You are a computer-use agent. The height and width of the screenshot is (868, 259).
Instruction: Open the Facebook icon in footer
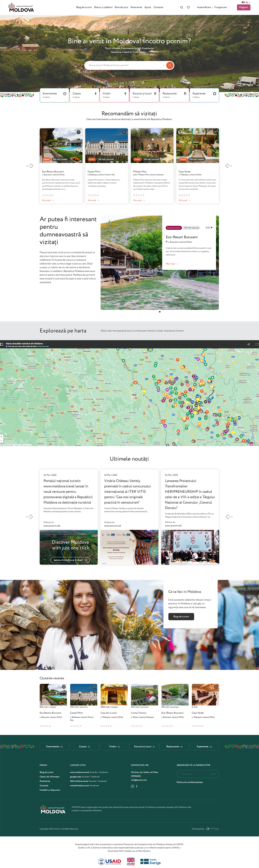tap(137, 786)
